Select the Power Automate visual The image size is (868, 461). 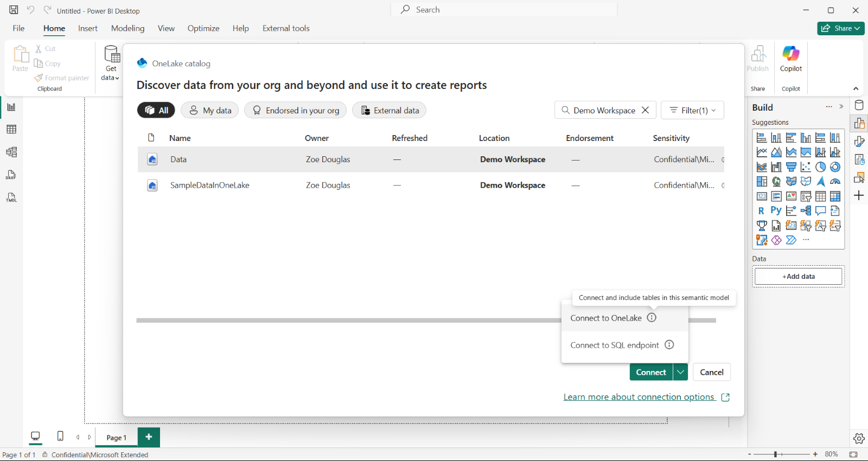pos(791,240)
